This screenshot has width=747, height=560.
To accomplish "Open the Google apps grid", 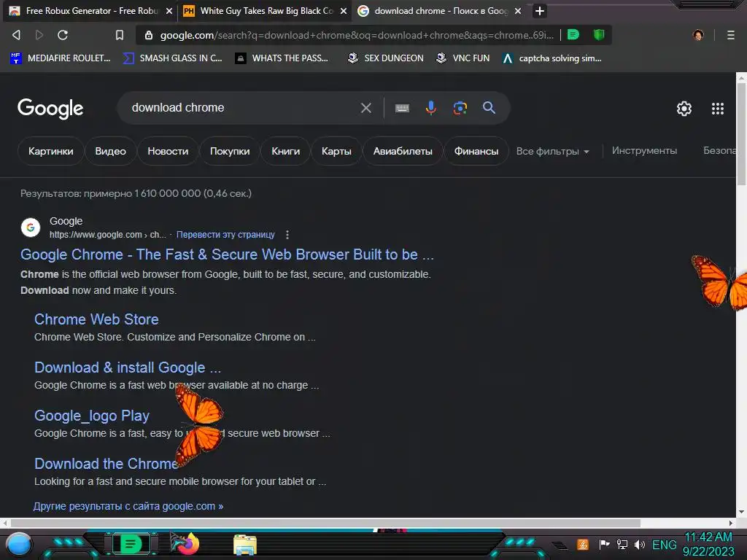I will point(718,109).
